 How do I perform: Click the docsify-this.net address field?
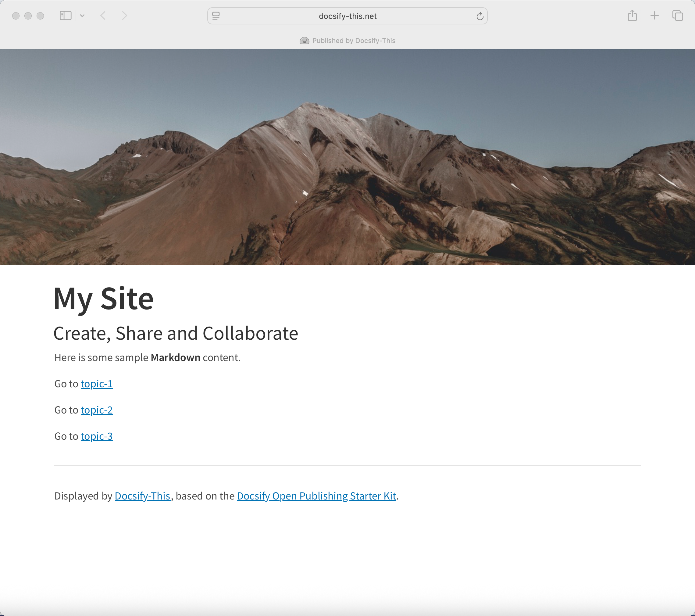point(347,16)
